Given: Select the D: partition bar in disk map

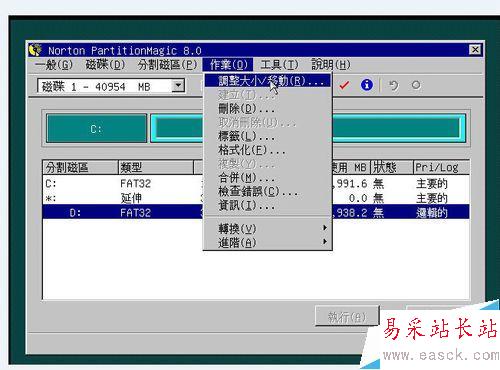Looking at the screenshot, I should (x=308, y=128).
